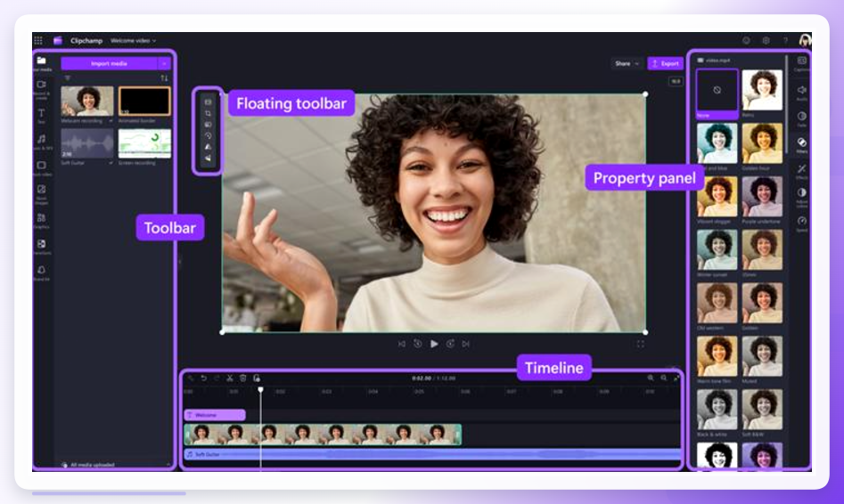This screenshot has height=504, width=844.
Task: Click the filter icon above media thumbnails
Action: 67,78
